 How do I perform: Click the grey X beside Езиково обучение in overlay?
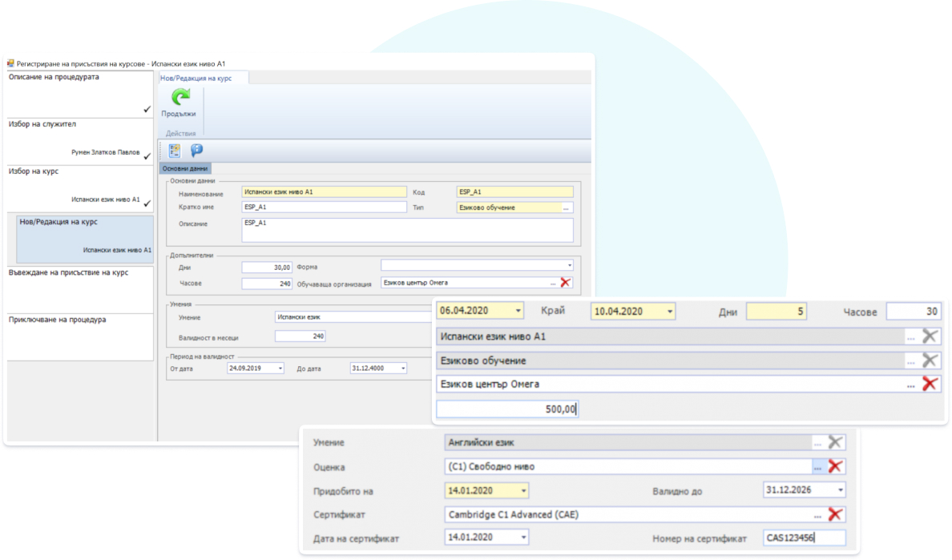tap(930, 361)
